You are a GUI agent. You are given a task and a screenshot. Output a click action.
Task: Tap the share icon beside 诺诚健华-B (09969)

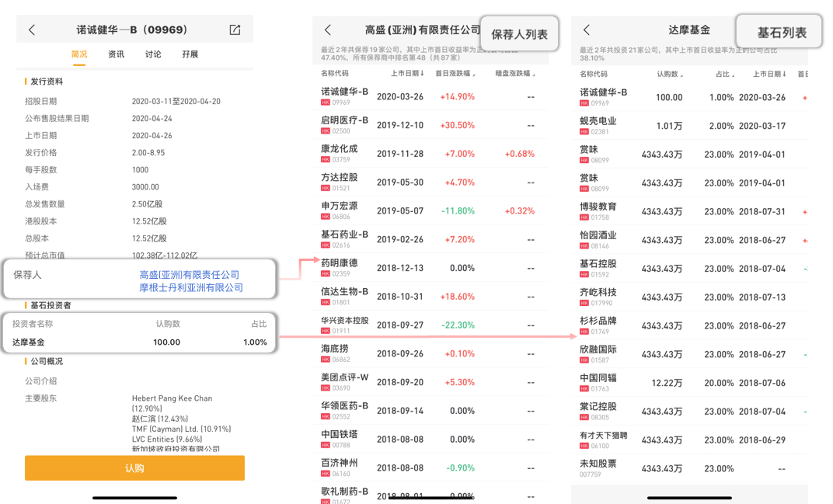[x=235, y=30]
